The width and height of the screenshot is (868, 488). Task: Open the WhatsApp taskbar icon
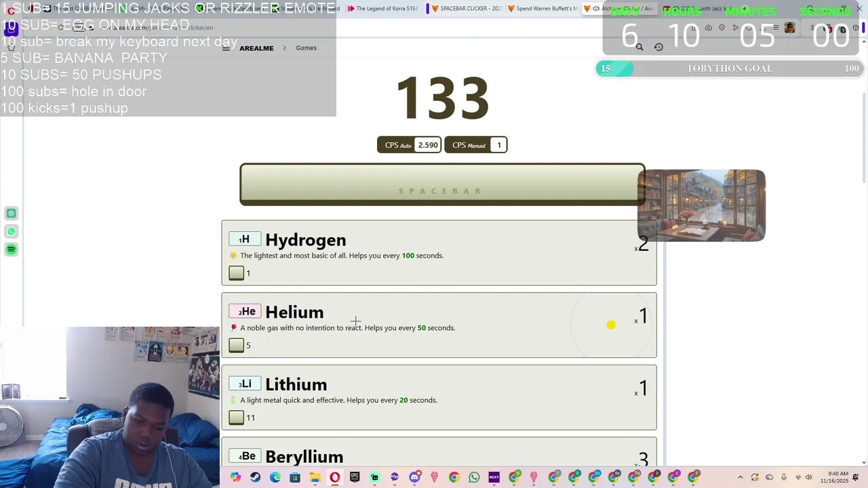pyautogui.click(x=474, y=477)
